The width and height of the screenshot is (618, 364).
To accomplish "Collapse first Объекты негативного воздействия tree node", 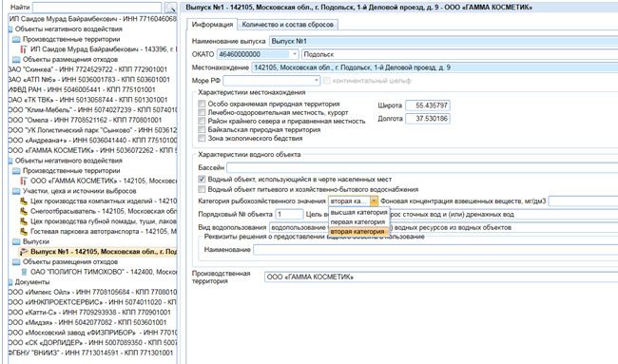I will pos(10,29).
